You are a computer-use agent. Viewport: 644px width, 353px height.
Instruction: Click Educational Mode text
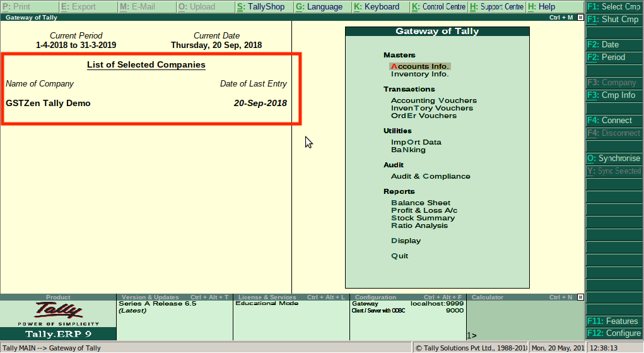[267, 303]
